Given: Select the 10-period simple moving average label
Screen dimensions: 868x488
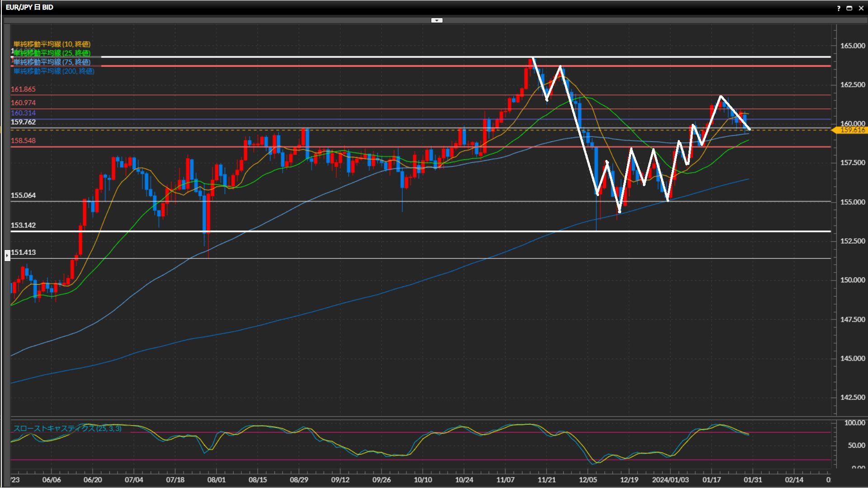Looking at the screenshot, I should click(x=52, y=44).
